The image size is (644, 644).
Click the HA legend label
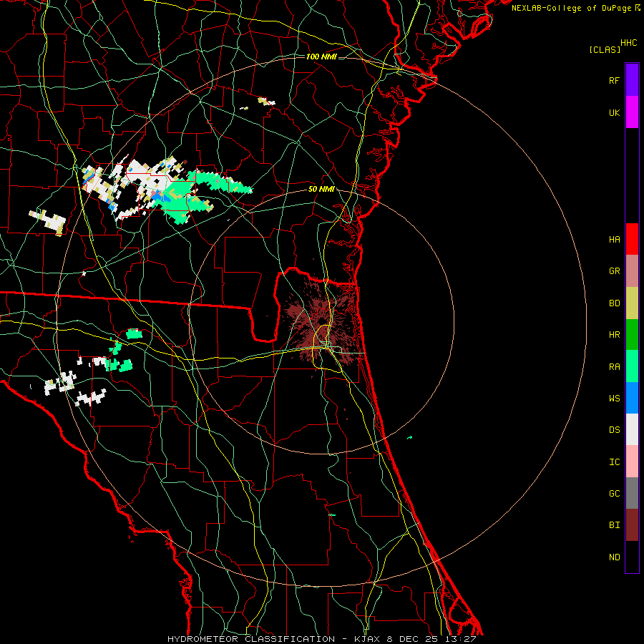(614, 240)
